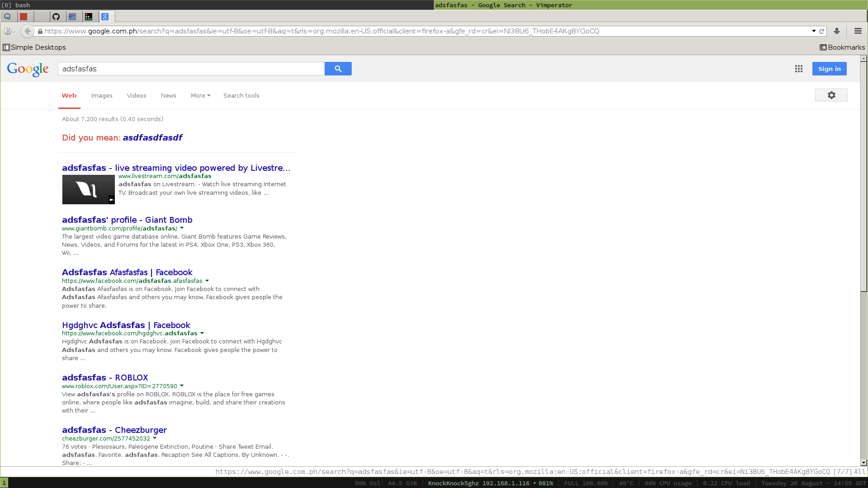Click the vertical scrollbar thumb
Screen dimensions: 868x488
pyautogui.click(x=864, y=177)
